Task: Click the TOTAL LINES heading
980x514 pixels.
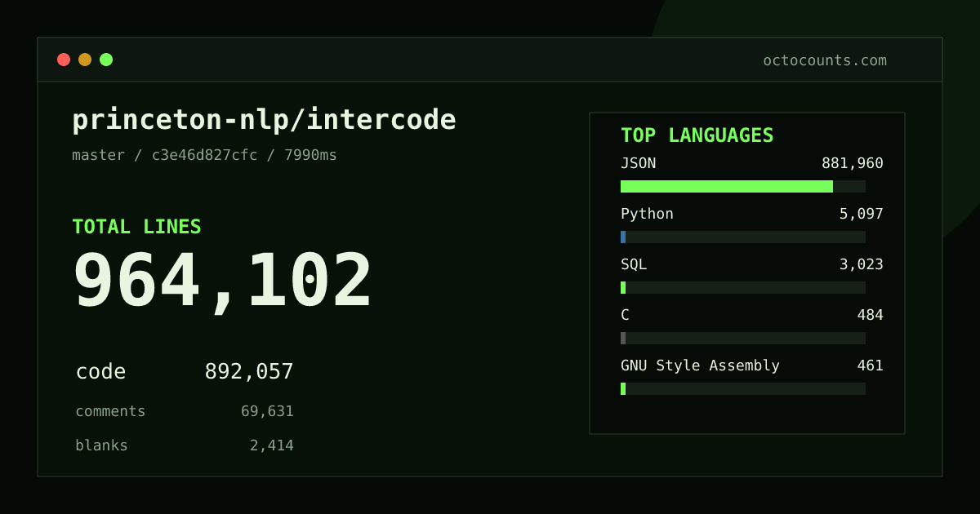Action: pyautogui.click(x=136, y=227)
